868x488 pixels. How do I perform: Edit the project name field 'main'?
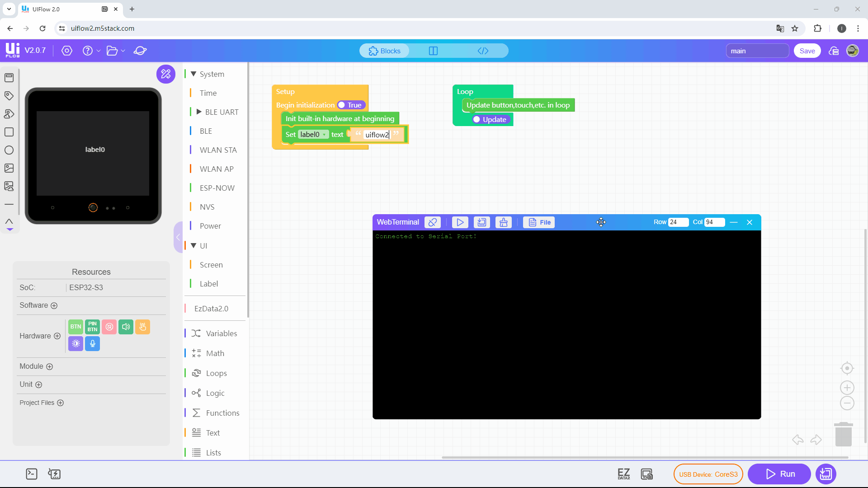pos(757,51)
